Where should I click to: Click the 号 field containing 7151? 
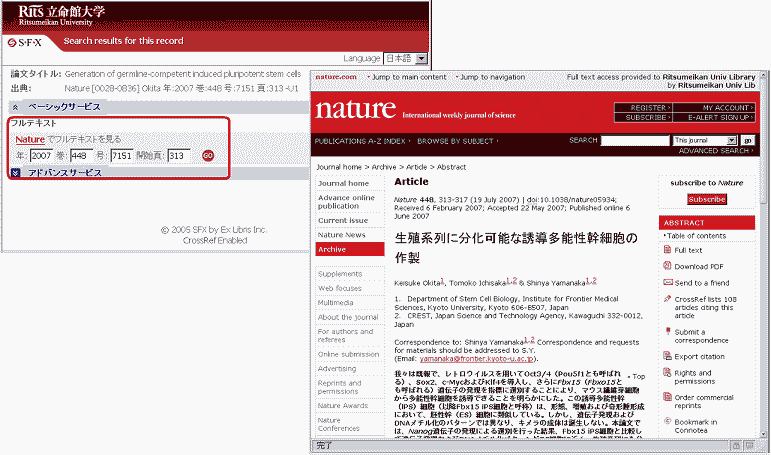(x=121, y=155)
